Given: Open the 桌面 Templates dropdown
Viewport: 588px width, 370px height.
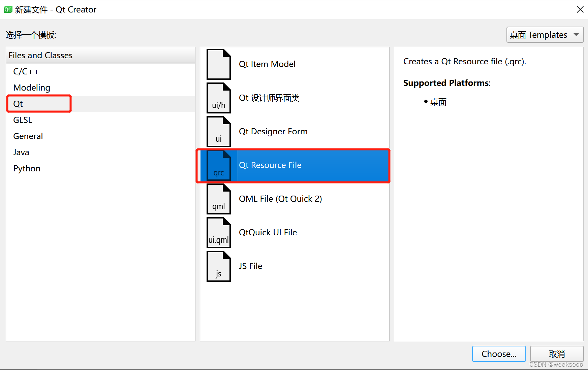Looking at the screenshot, I should tap(545, 35).
